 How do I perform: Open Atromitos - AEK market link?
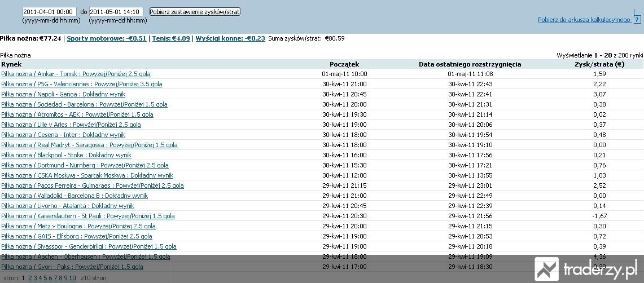tap(77, 114)
